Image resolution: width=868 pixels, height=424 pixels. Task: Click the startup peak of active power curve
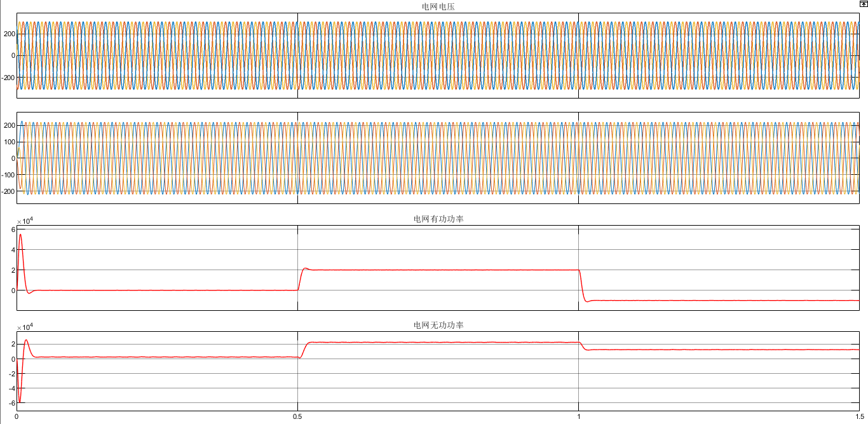coord(20,235)
